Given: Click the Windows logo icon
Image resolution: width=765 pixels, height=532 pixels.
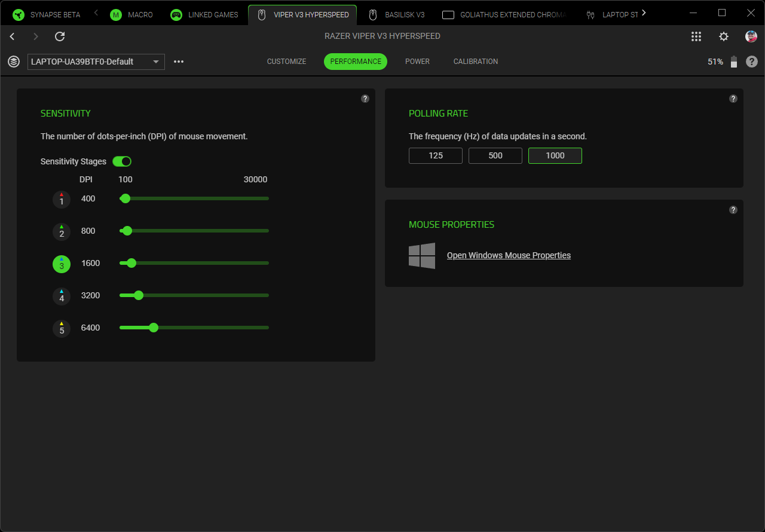Looking at the screenshot, I should 422,256.
